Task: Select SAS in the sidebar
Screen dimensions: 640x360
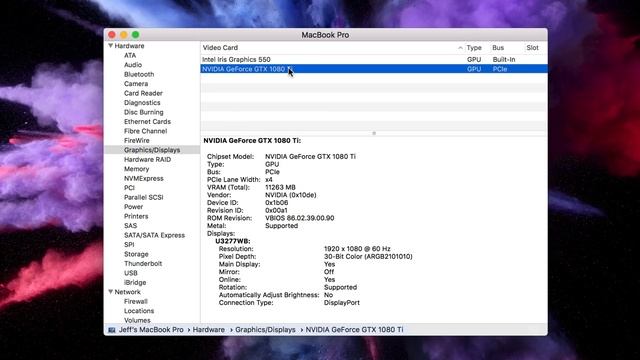Action: [130, 226]
